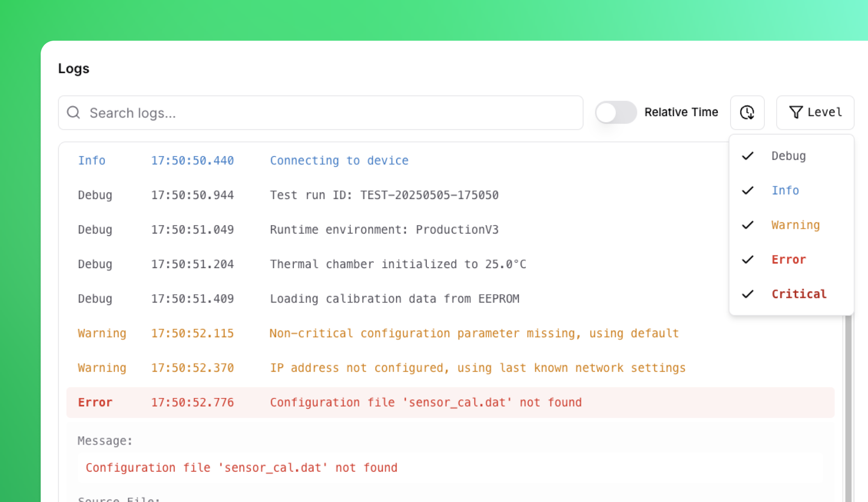Open the Level filter dropdown
868x502 pixels.
point(815,113)
